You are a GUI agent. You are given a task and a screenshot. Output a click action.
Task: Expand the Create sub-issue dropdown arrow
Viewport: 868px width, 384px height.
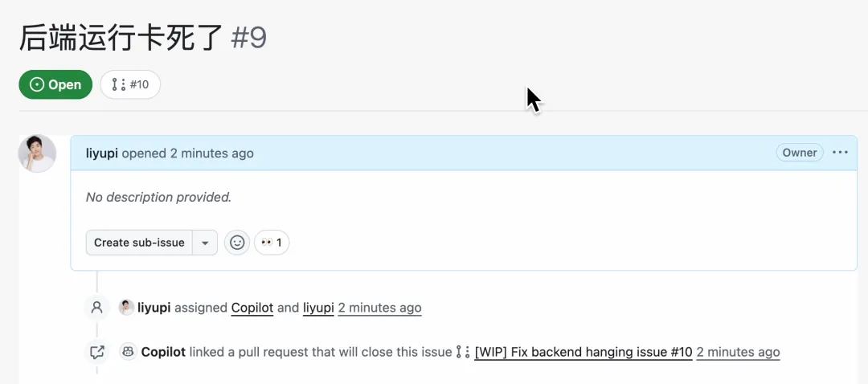coord(205,243)
